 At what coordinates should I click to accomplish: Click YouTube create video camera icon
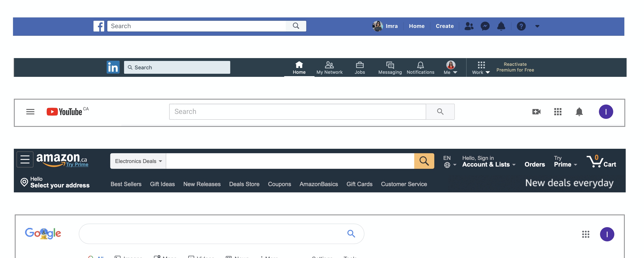[536, 112]
